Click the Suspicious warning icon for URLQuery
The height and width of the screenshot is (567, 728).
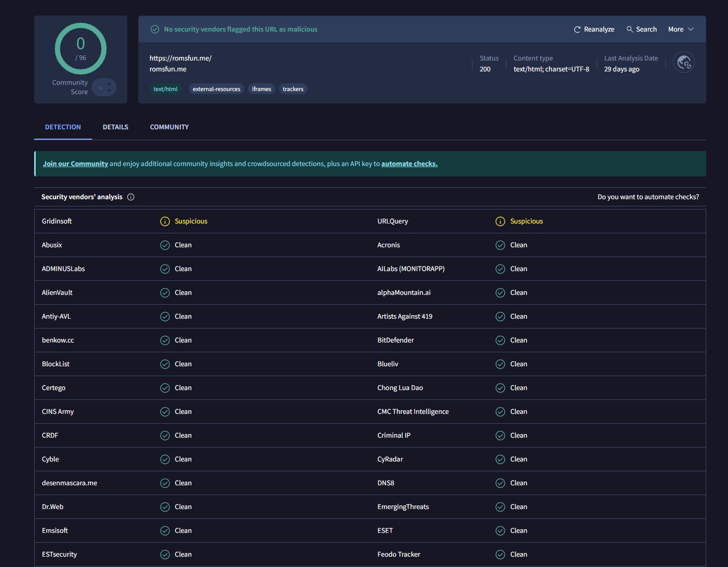click(500, 221)
